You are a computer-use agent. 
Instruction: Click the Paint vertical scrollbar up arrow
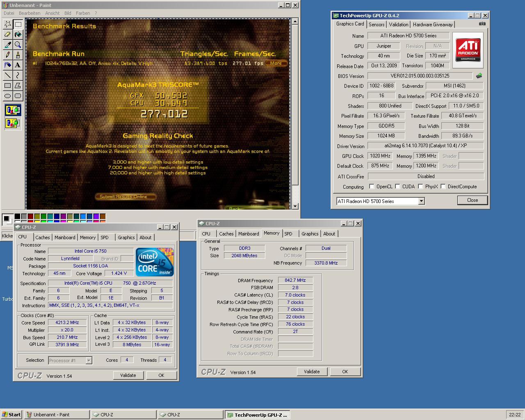coord(295,21)
